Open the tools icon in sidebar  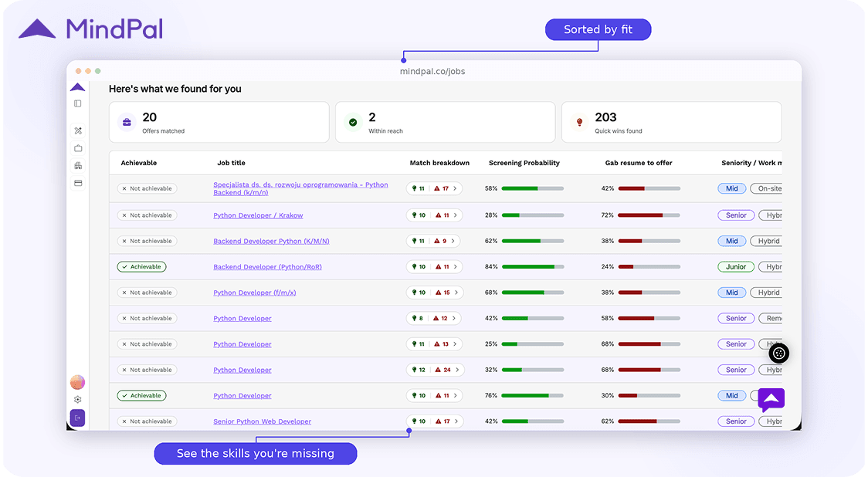click(78, 130)
